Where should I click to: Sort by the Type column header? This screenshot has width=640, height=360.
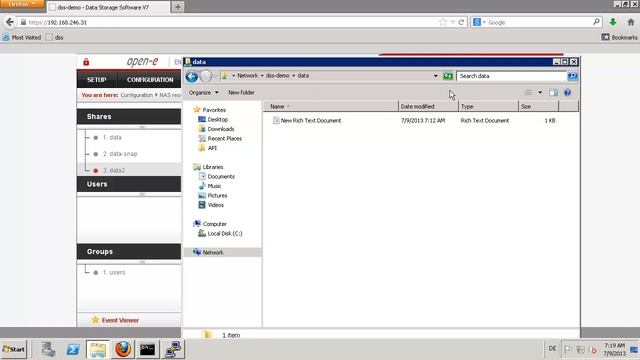pos(488,107)
